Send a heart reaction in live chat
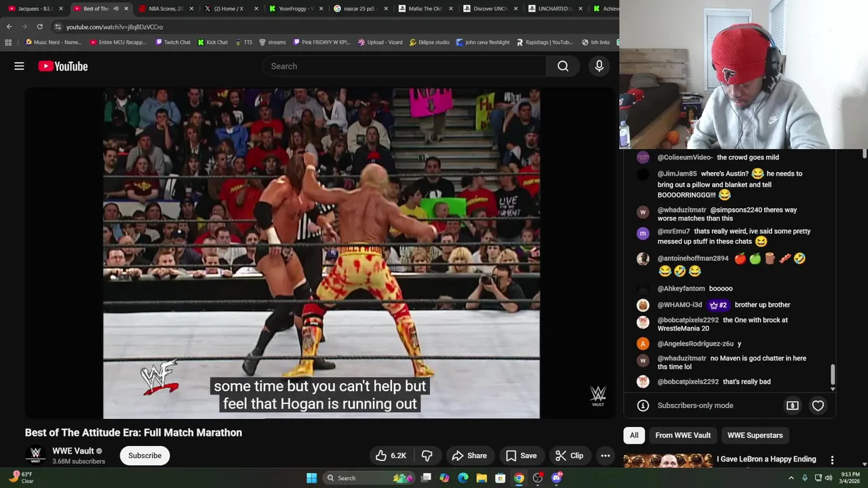Image resolution: width=868 pixels, height=488 pixels. coord(818,405)
